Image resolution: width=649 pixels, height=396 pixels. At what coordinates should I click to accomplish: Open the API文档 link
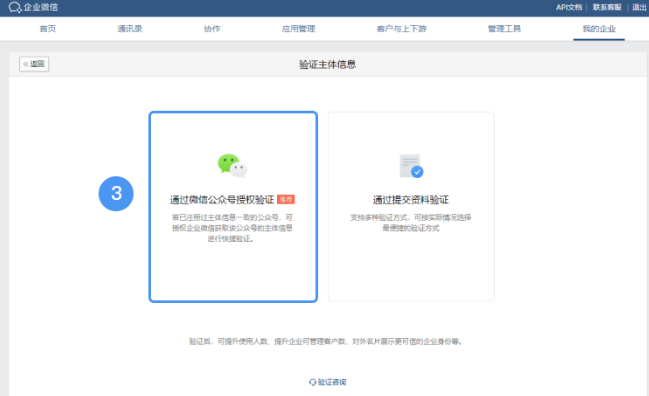569,7
